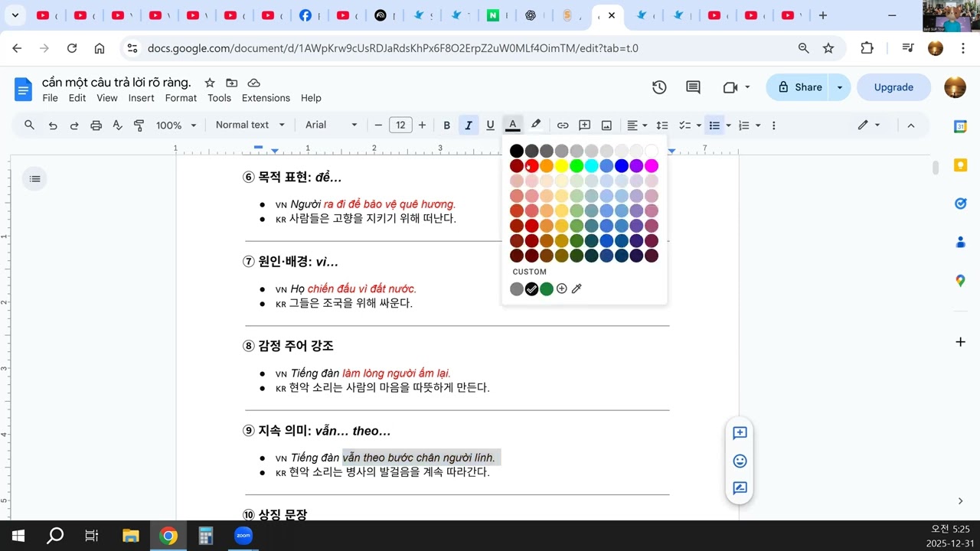Increase font size plus button
This screenshot has width=980, height=551.
point(422,126)
